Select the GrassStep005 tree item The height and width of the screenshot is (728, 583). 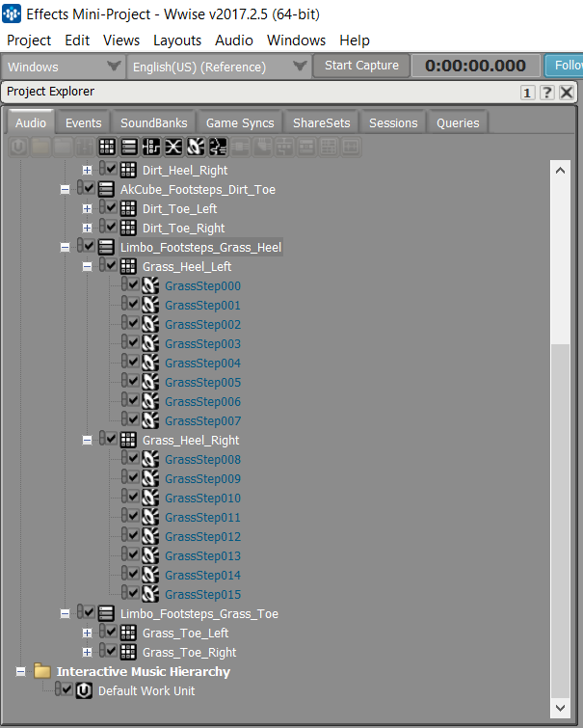202,382
